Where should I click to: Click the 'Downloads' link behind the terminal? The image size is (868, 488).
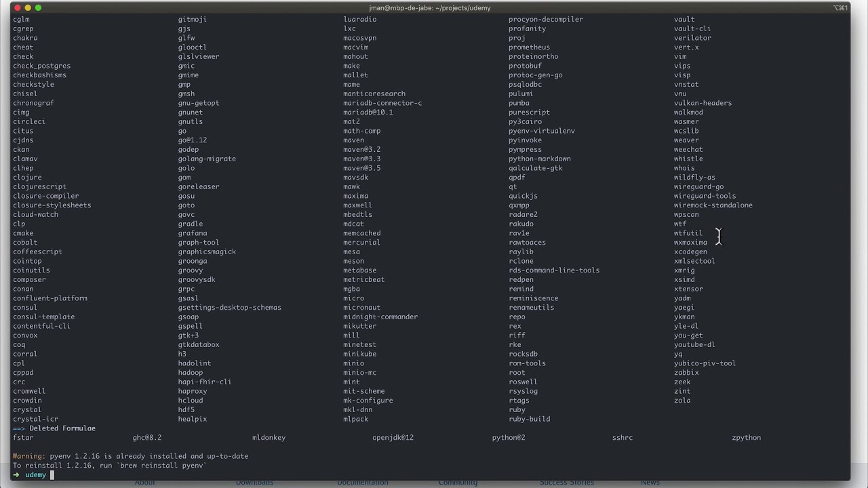point(254,483)
